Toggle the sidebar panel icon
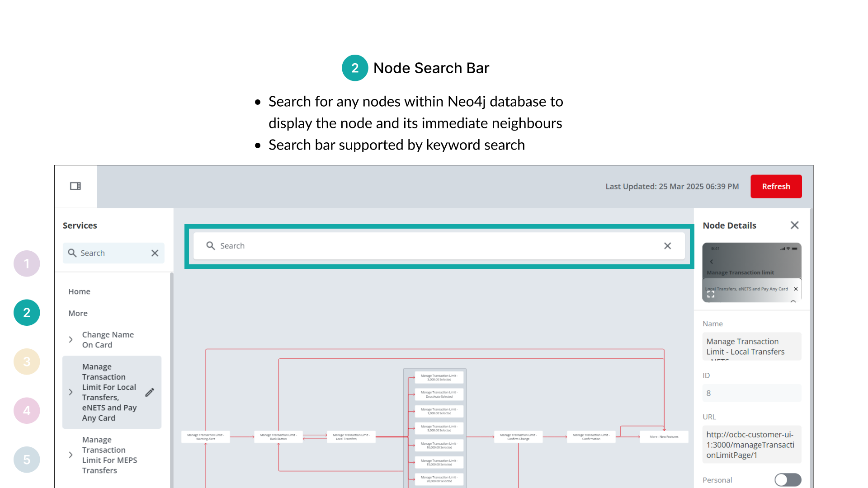 pos(75,186)
